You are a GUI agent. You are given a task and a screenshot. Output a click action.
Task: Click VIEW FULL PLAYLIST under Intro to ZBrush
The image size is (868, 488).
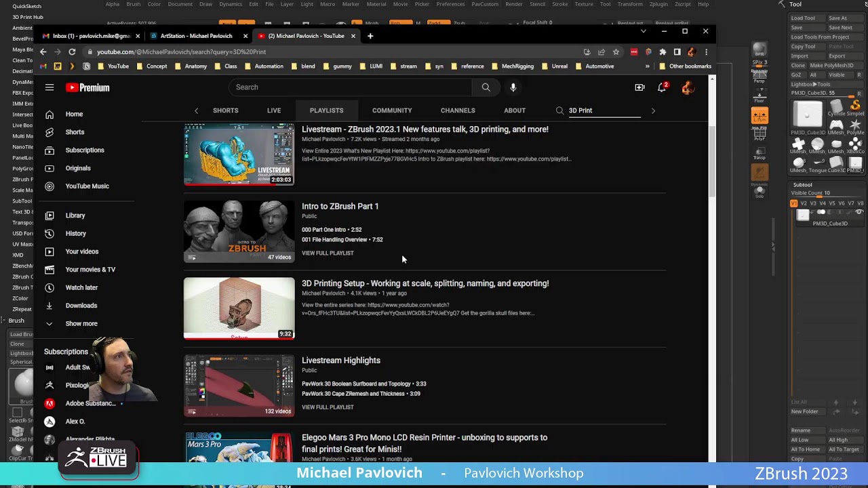pyautogui.click(x=328, y=253)
